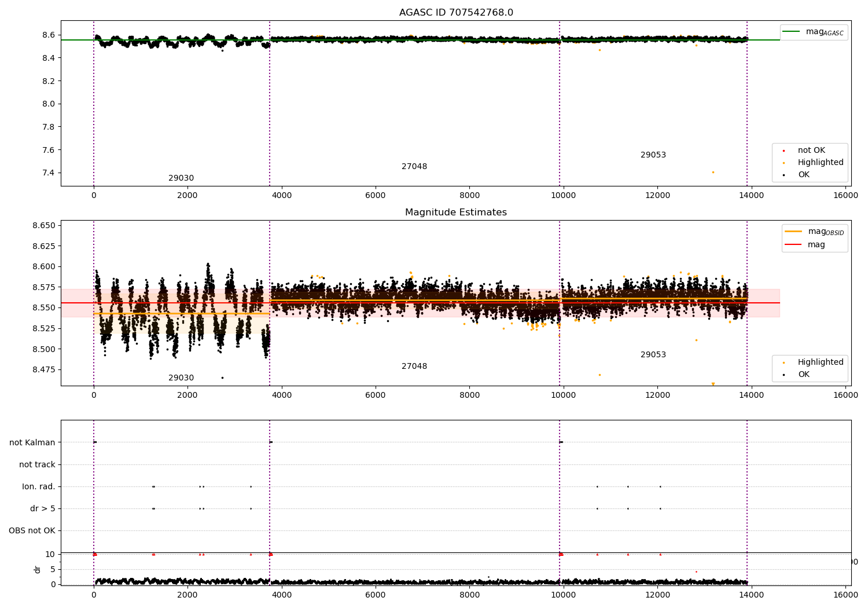Click the 5 tick on the dr axis

point(53,570)
